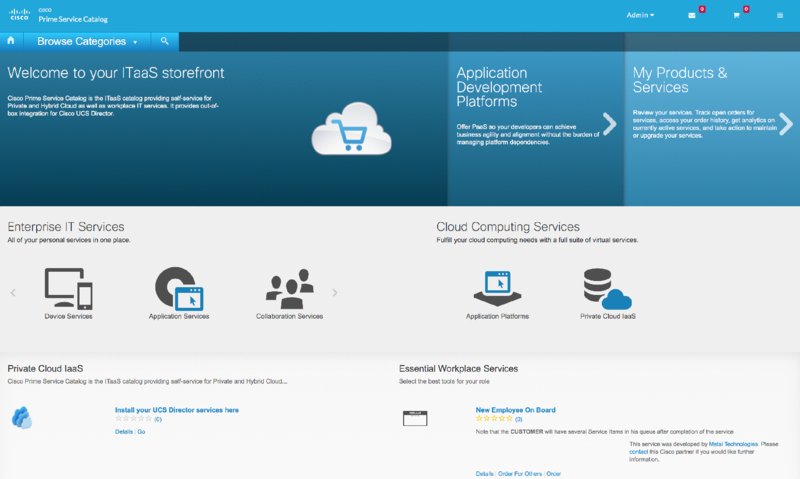Click the UCS Director star rating

134,419
